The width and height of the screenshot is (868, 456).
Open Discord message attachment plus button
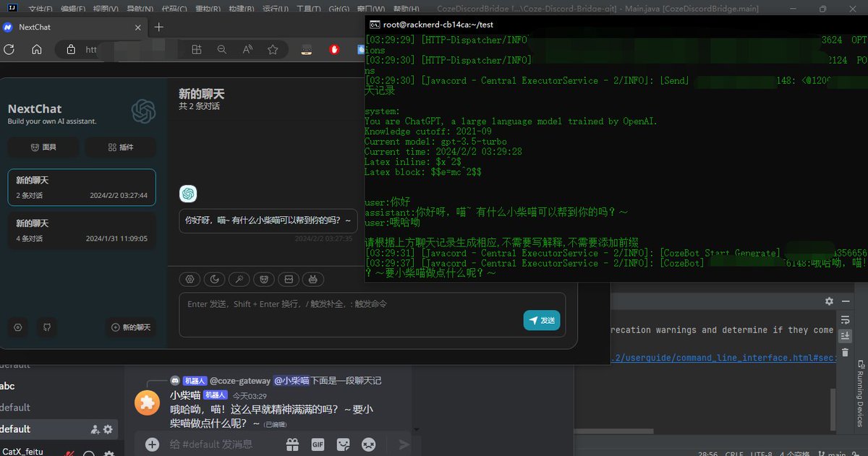point(152,444)
